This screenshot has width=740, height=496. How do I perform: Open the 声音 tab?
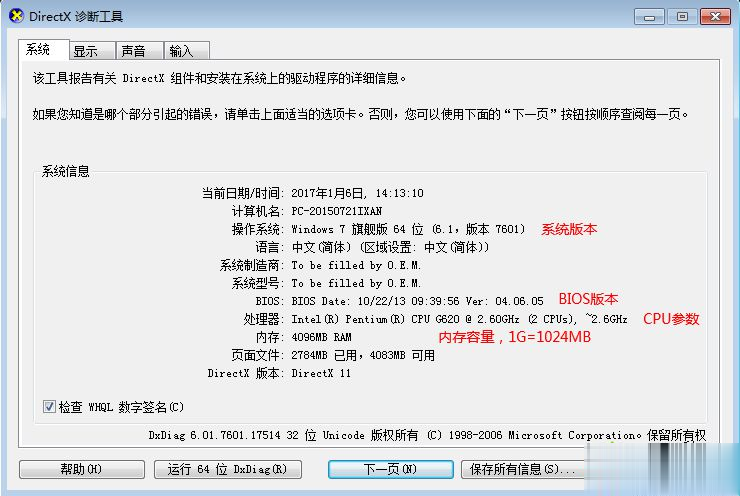coord(140,51)
